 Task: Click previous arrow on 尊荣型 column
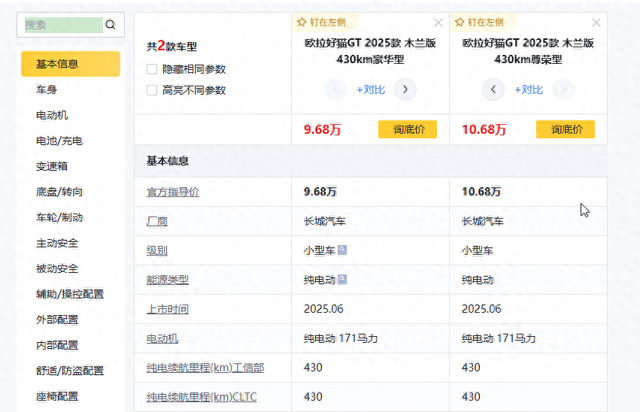coord(493,89)
